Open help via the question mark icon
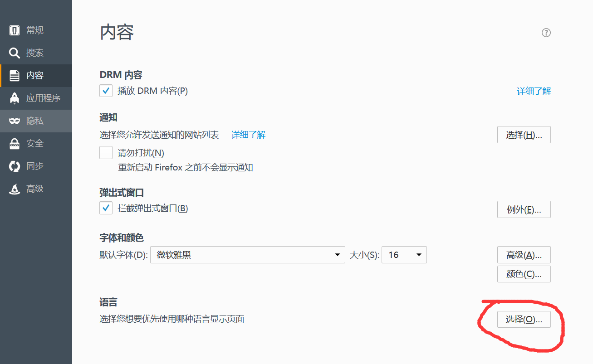The width and height of the screenshot is (593, 364). [x=546, y=33]
